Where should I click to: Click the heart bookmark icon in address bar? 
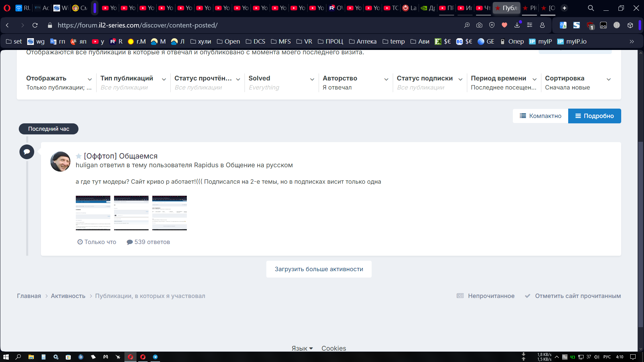504,25
